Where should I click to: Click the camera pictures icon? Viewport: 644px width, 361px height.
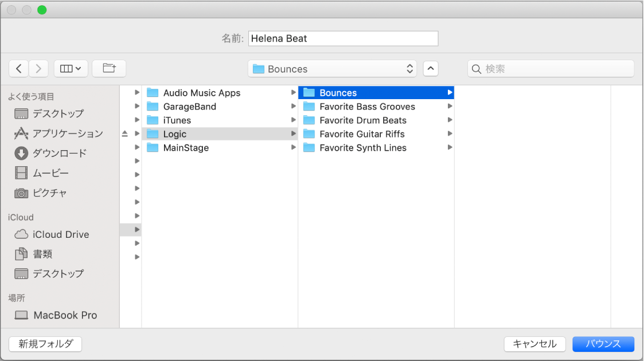[x=21, y=193]
